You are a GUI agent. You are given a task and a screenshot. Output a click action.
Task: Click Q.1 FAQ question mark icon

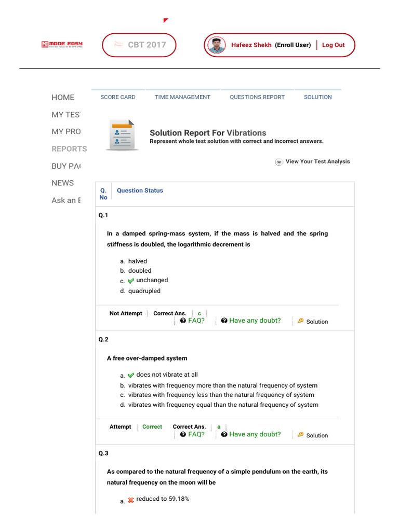(183, 321)
